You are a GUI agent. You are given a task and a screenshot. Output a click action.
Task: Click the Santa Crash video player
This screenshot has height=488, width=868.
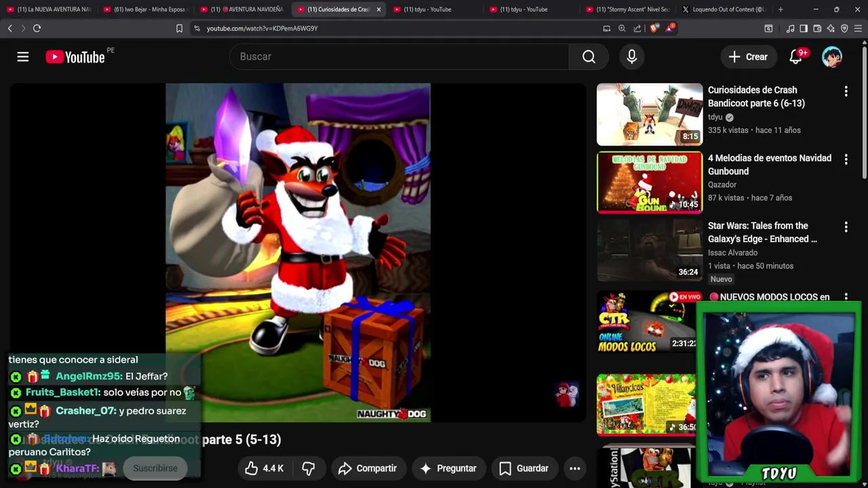(x=298, y=252)
